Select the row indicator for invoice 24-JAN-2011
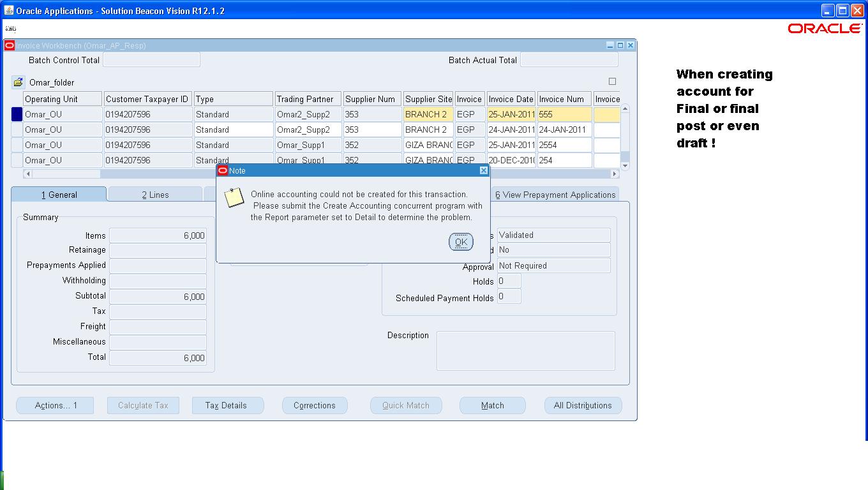The image size is (868, 490). point(17,130)
